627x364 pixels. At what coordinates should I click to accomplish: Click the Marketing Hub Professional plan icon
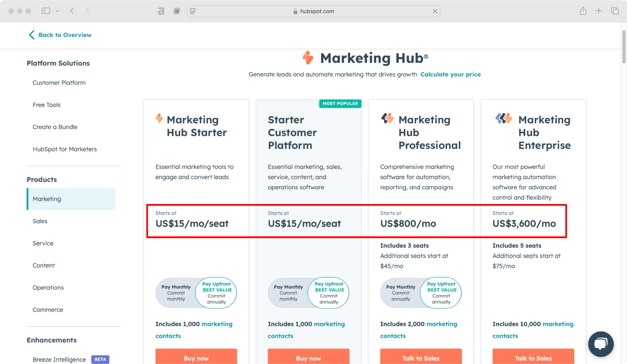[x=387, y=118]
